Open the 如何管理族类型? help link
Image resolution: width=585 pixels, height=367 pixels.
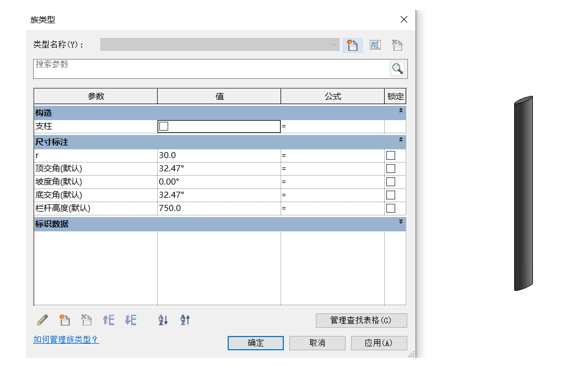(x=66, y=339)
